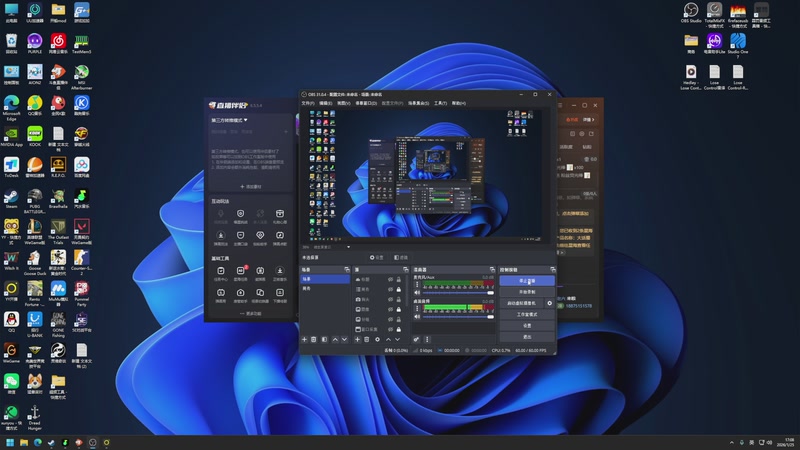The width and height of the screenshot is (800, 450).
Task: Open R.E.P.O. desktop shortcut
Action: coord(58,167)
